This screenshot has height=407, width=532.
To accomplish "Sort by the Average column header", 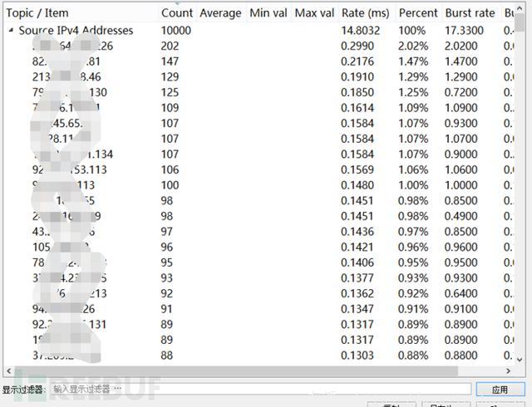I will click(x=220, y=13).
